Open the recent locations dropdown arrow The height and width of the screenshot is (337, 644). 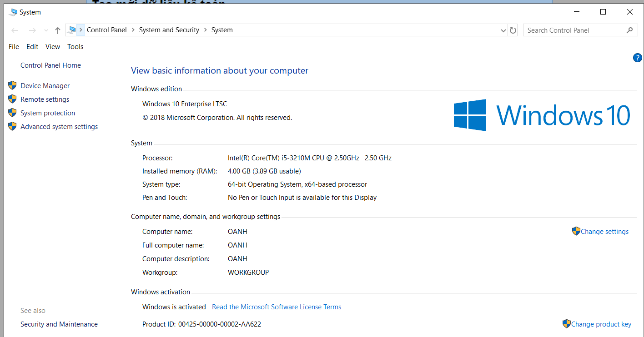(46, 30)
